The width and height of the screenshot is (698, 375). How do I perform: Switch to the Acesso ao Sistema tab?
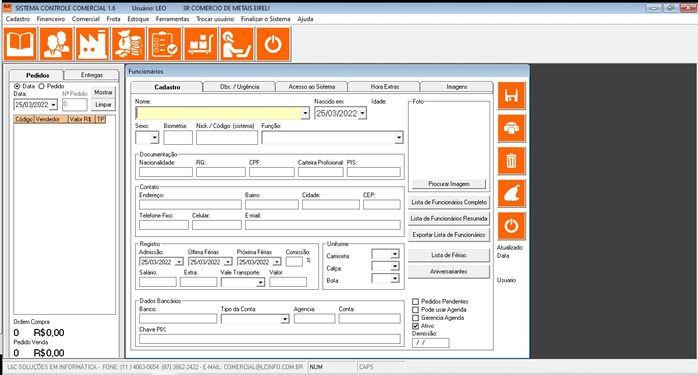coord(312,87)
